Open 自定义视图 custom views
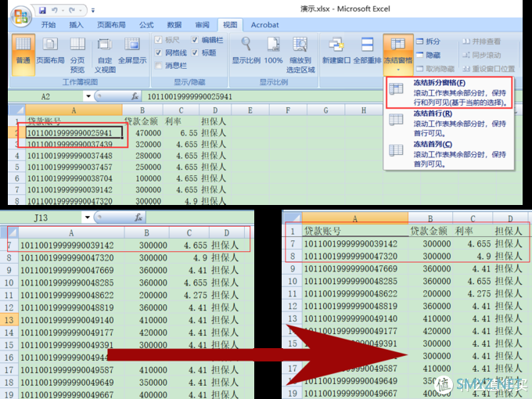This screenshot has width=532, height=399. click(x=105, y=55)
